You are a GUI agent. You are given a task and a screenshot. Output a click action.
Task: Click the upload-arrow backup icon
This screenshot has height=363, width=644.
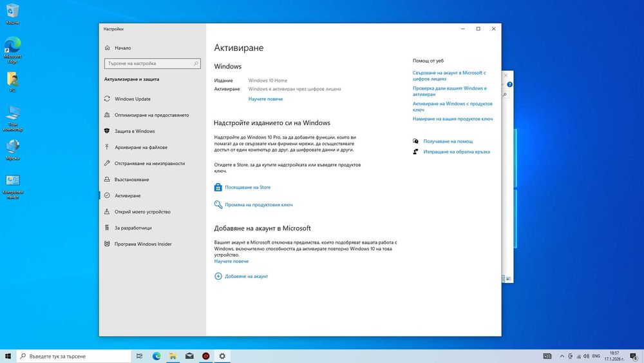[107, 147]
